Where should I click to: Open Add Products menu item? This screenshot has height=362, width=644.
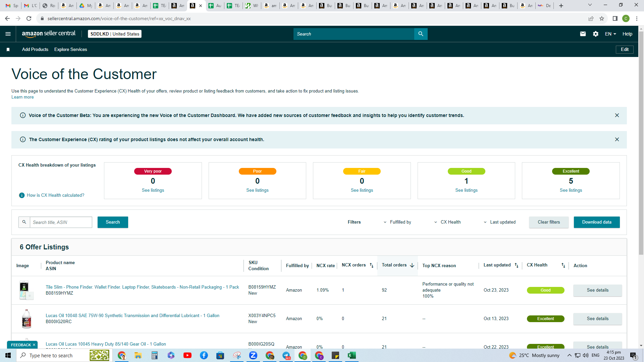pos(35,50)
